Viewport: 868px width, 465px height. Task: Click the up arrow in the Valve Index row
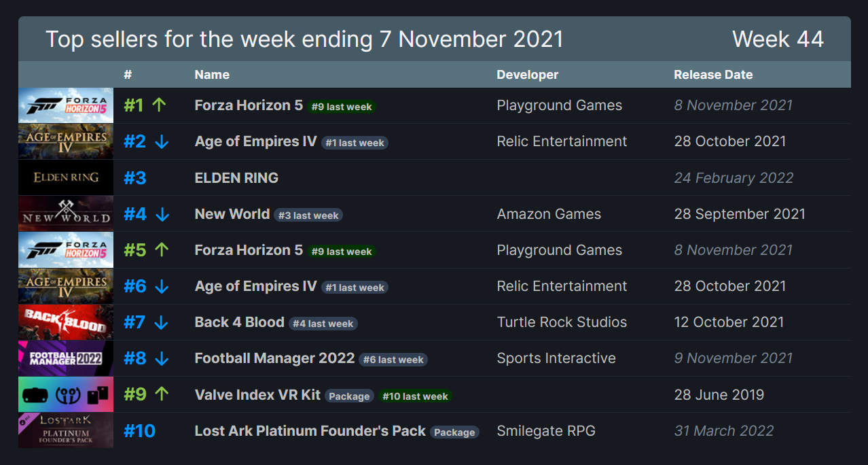161,394
